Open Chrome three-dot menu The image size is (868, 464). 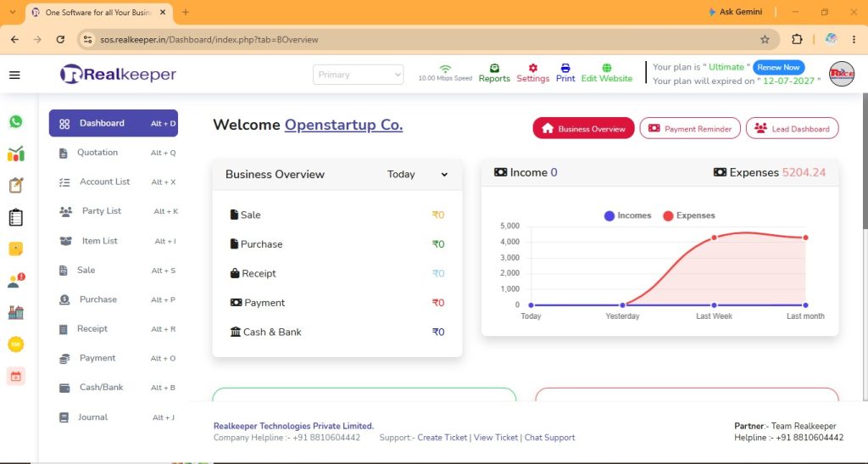(854, 39)
